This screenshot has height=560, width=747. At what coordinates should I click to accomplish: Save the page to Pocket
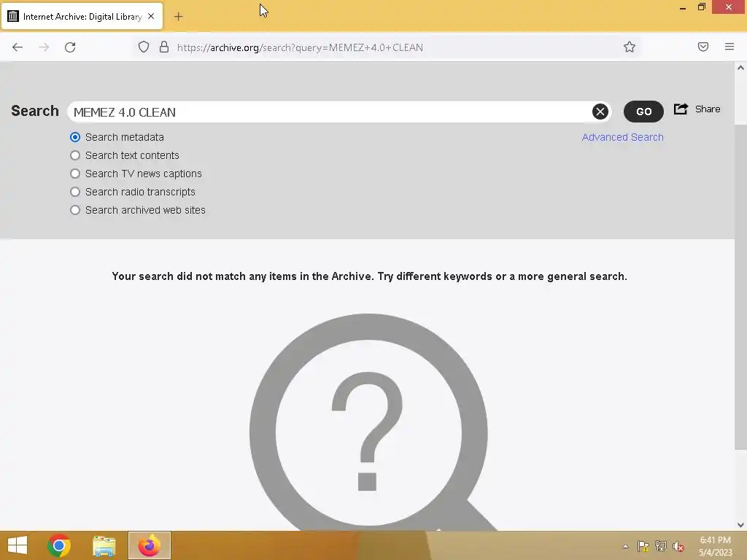pyautogui.click(x=703, y=47)
